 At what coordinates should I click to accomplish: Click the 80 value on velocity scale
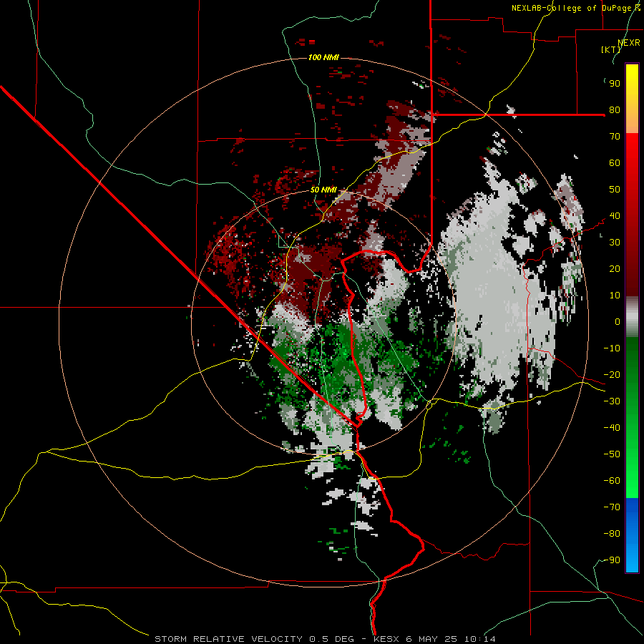(x=615, y=110)
